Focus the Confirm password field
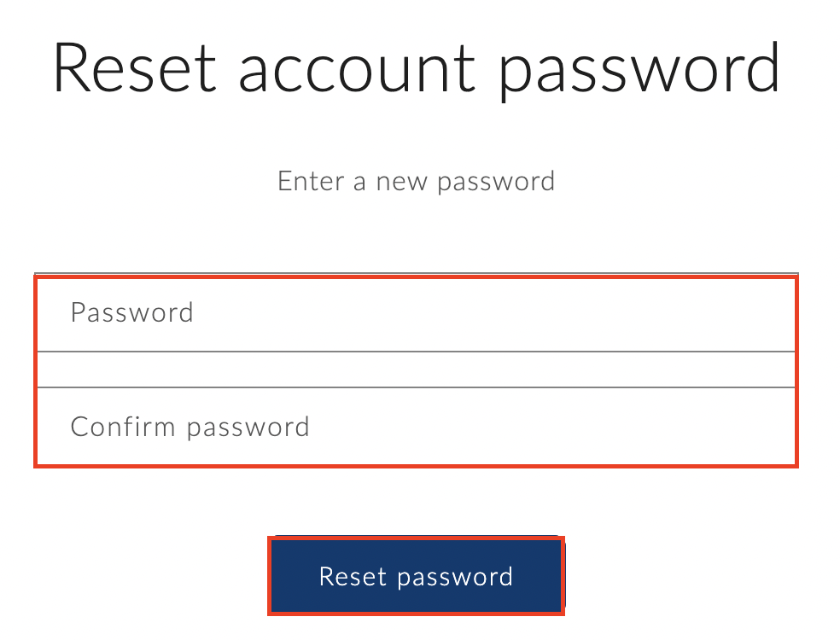Image resolution: width=840 pixels, height=640 pixels. pos(416,427)
